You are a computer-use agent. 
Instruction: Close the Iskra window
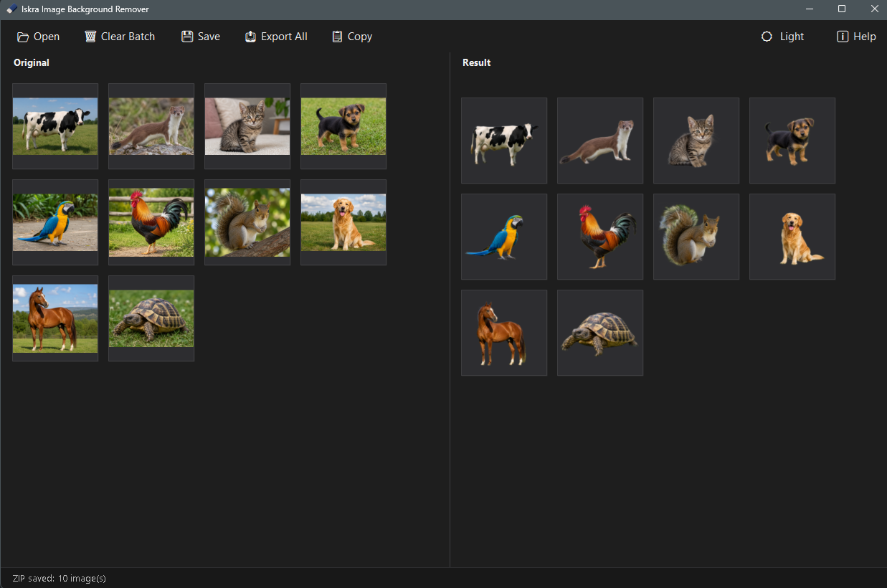coord(874,9)
